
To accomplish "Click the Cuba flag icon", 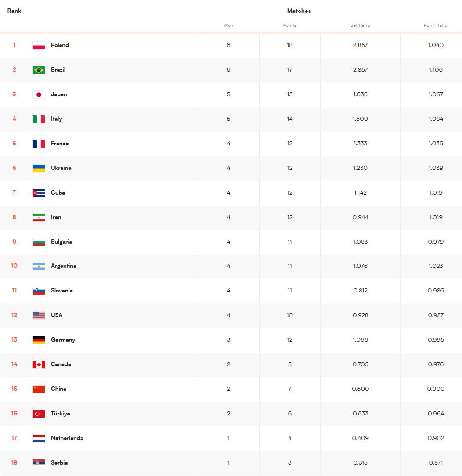I will [x=39, y=193].
